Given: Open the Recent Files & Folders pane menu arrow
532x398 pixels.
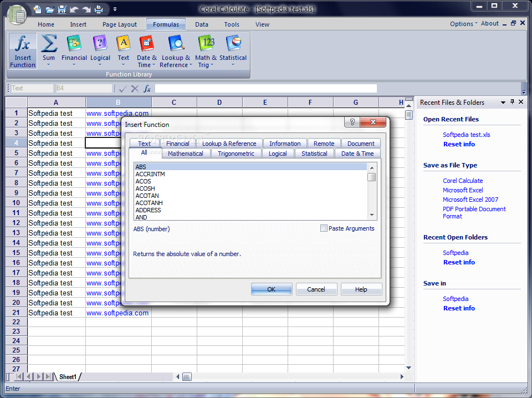Looking at the screenshot, I should [x=503, y=102].
